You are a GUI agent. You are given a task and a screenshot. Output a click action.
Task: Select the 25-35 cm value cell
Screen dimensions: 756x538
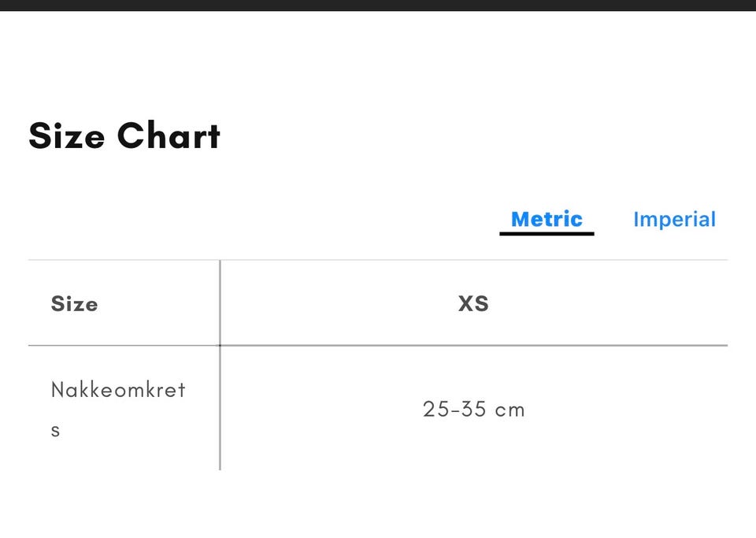pos(473,409)
